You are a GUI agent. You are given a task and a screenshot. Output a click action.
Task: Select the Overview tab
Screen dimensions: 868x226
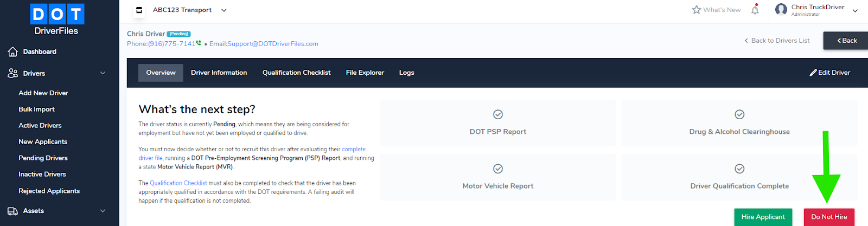(x=161, y=73)
